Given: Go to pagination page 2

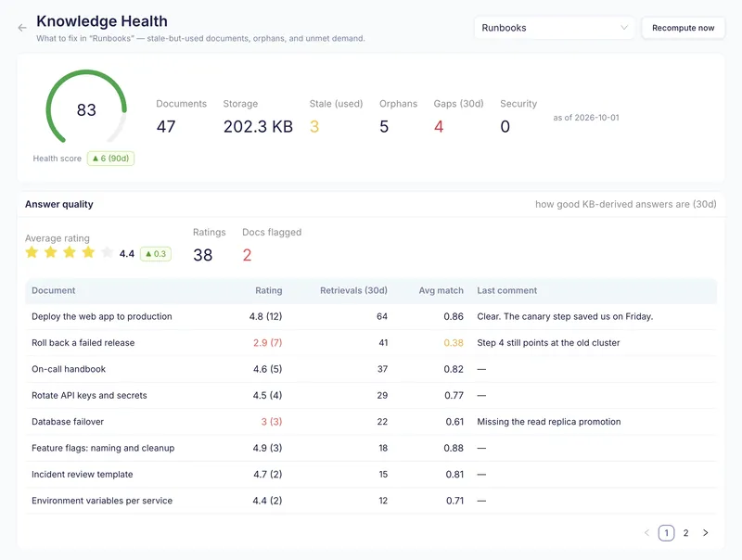Looking at the screenshot, I should click(685, 533).
